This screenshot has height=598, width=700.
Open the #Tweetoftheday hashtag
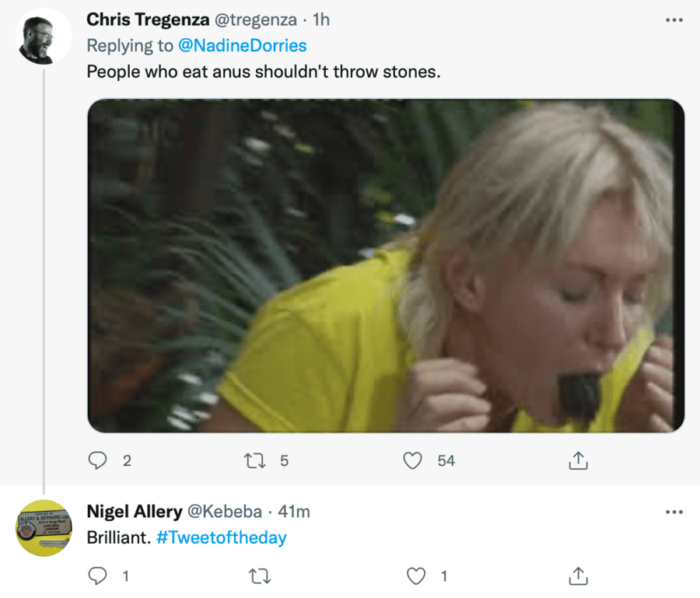(x=221, y=537)
